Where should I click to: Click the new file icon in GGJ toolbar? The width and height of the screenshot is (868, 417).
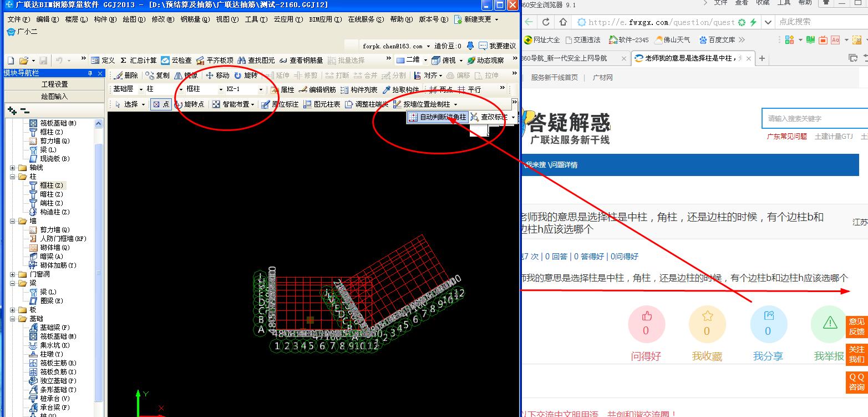click(11, 60)
